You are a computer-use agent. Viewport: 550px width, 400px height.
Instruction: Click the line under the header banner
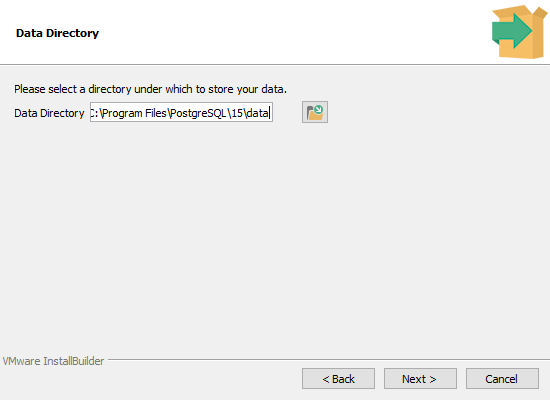click(x=275, y=65)
